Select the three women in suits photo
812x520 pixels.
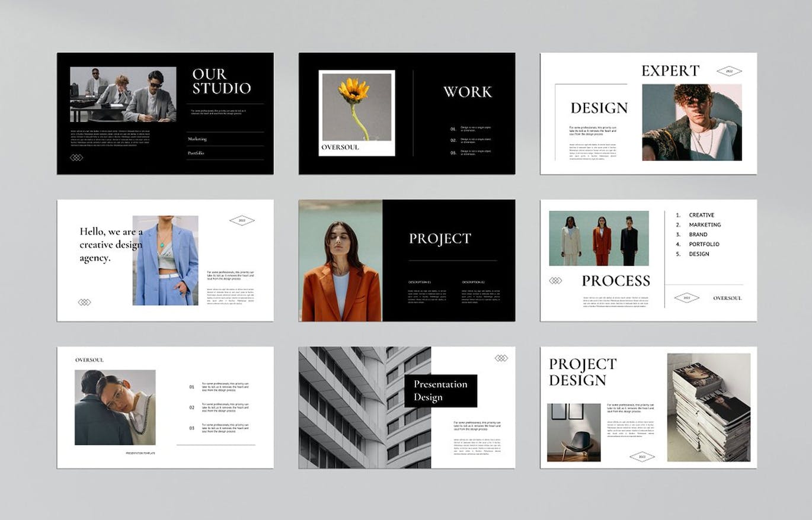pos(599,238)
